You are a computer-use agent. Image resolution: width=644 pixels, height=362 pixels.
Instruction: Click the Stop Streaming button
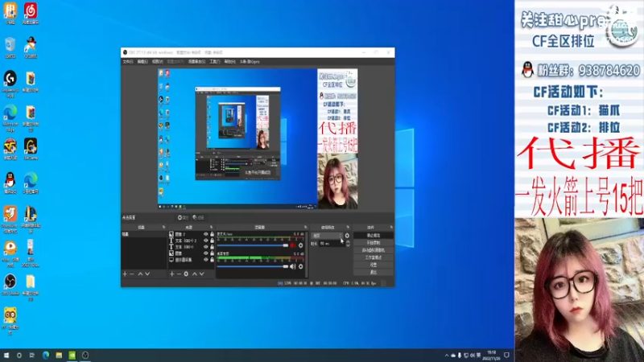[x=374, y=236]
